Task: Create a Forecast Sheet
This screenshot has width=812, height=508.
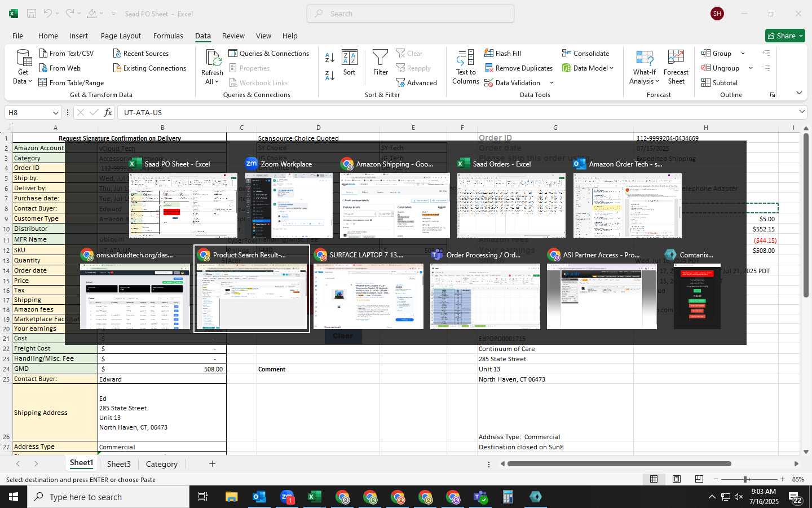Action: pyautogui.click(x=676, y=68)
